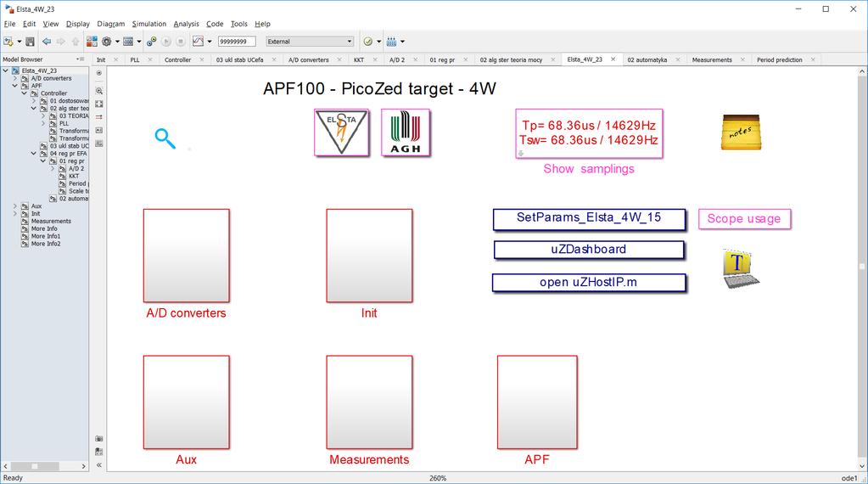
Task: Click the uZDashboard block
Action: pyautogui.click(x=589, y=250)
